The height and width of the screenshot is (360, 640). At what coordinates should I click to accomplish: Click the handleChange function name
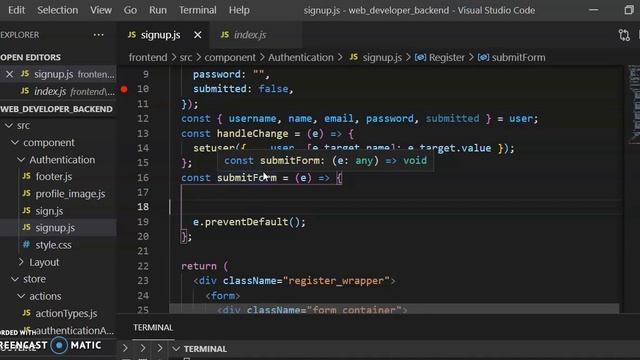[x=252, y=133]
